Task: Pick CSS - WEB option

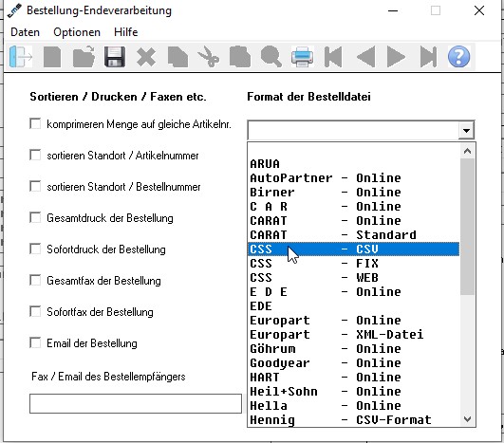Action: (x=354, y=278)
